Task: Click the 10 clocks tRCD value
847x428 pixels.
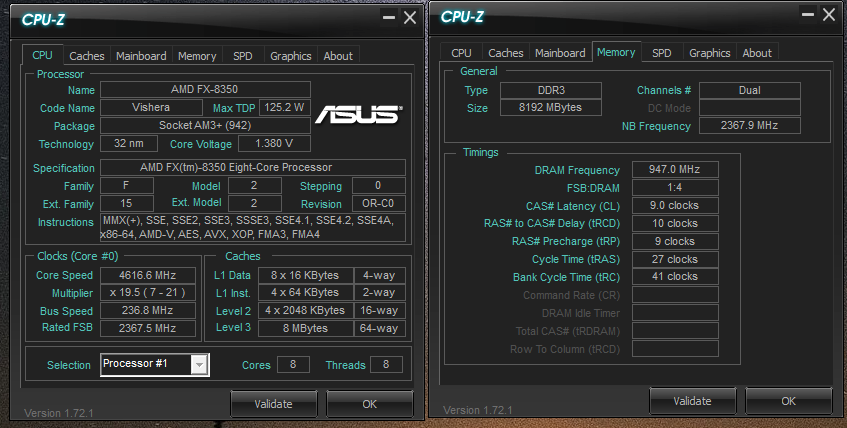Action: pos(675,223)
